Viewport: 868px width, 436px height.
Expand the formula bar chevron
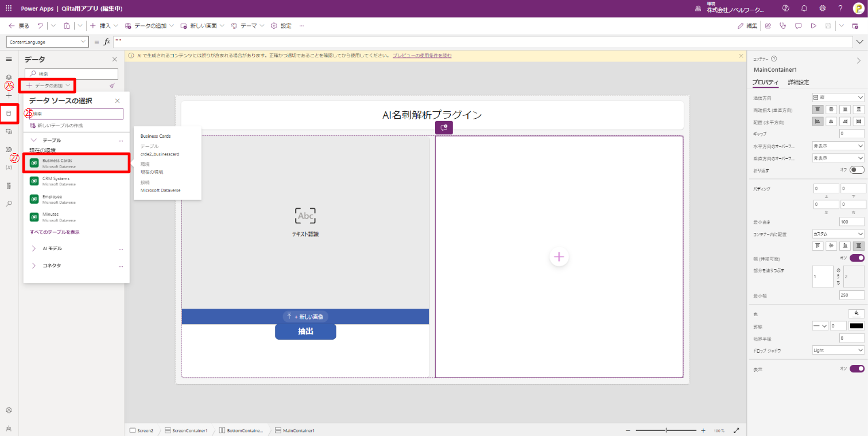(860, 42)
